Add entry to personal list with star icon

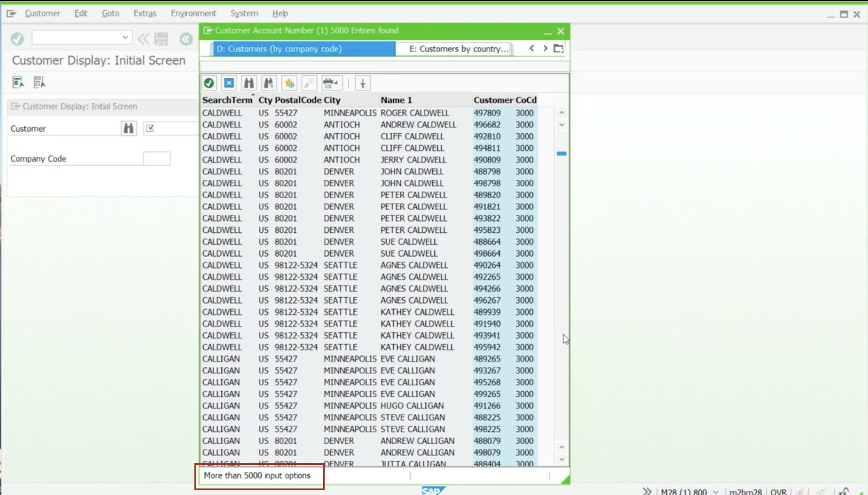[x=289, y=83]
